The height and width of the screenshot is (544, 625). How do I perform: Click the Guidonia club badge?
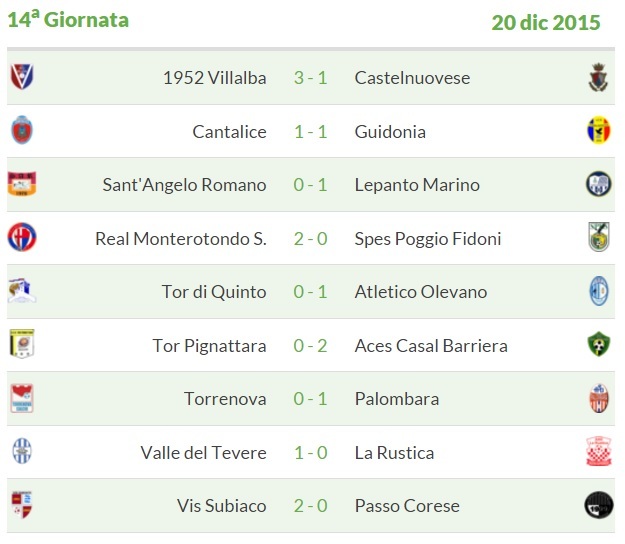click(598, 131)
